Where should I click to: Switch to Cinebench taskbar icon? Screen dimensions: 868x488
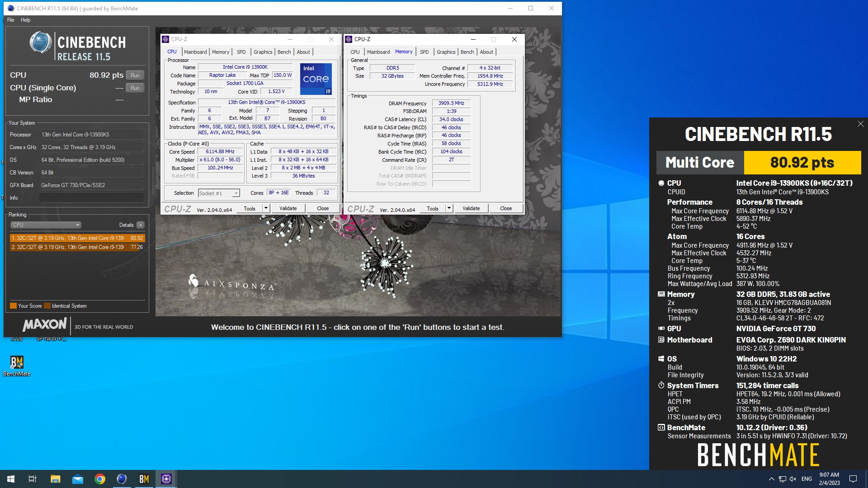tap(122, 479)
